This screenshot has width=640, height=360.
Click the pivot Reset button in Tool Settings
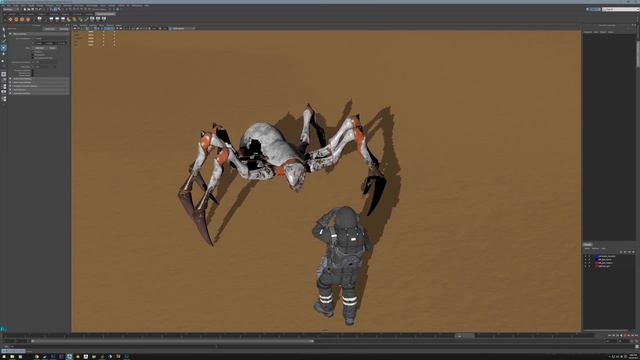coord(52,48)
